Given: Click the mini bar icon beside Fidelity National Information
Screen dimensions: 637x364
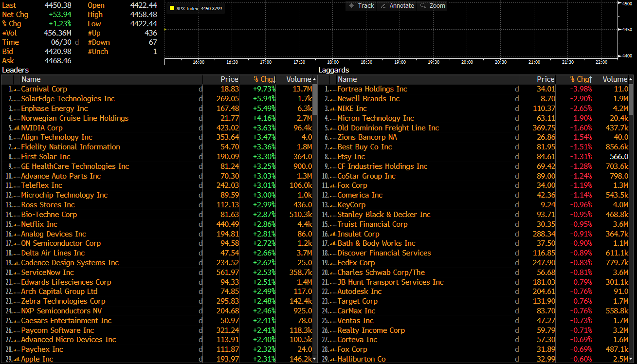Looking at the screenshot, I should tap(18, 147).
